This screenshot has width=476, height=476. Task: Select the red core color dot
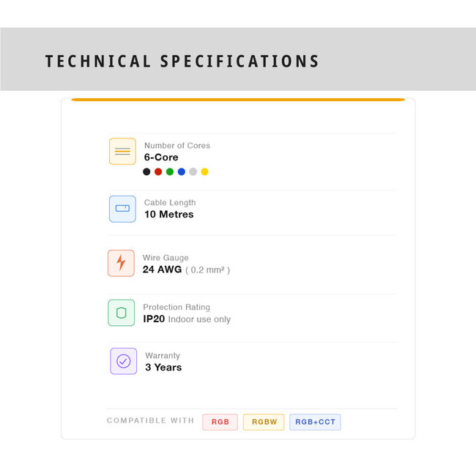click(x=158, y=172)
